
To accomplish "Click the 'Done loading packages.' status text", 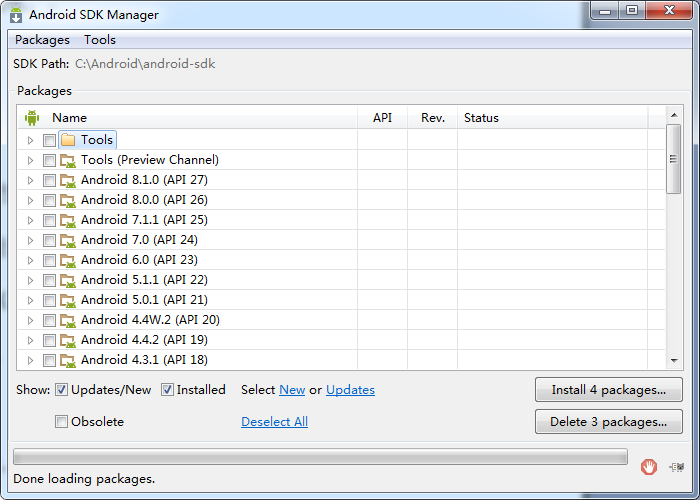I will [x=84, y=479].
